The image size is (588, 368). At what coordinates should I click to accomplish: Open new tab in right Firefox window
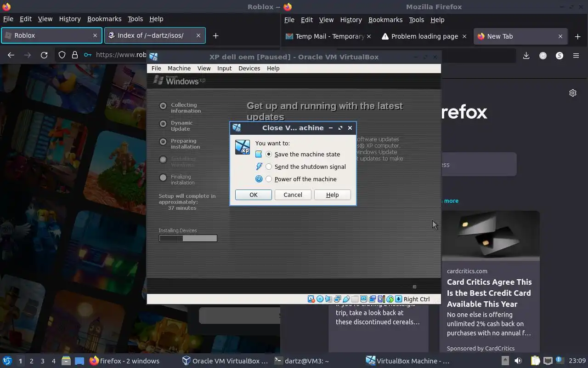[577, 36]
